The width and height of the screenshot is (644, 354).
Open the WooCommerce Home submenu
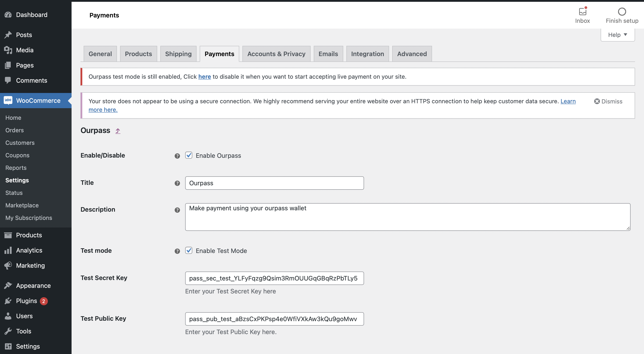coord(13,118)
